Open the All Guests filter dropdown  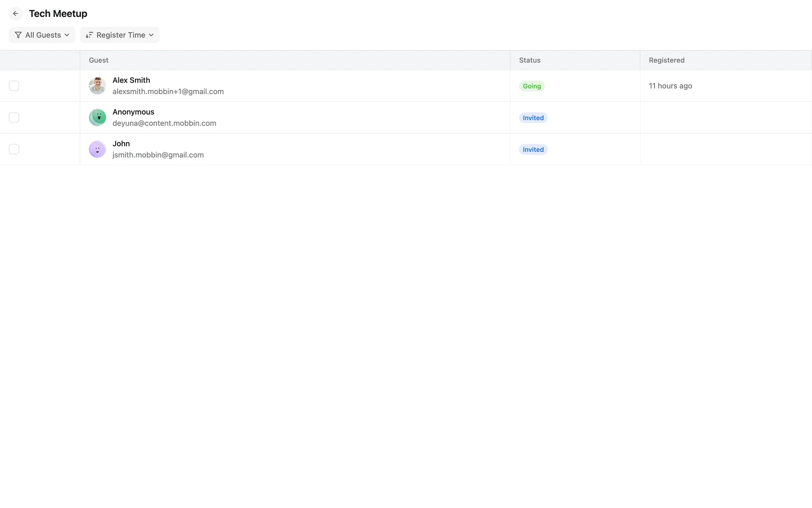point(42,35)
